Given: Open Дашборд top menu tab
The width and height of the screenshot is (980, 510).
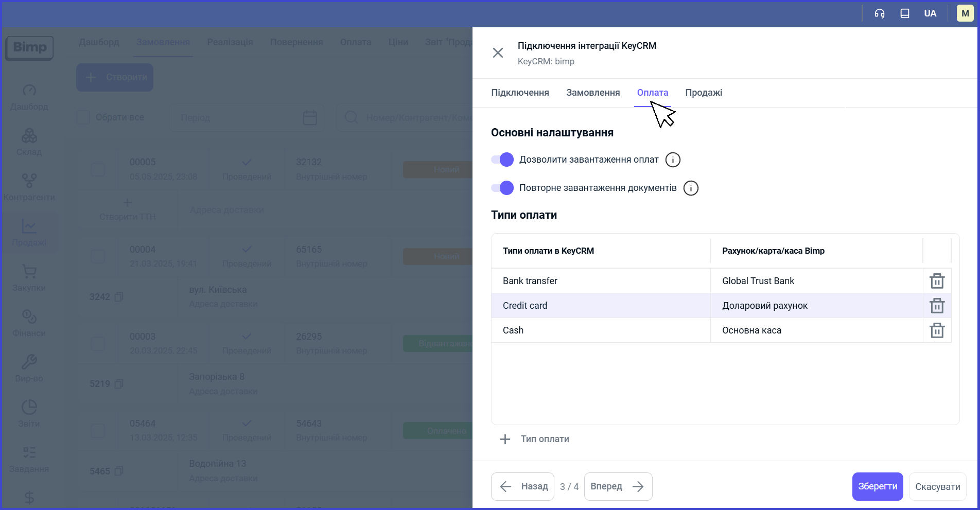Looking at the screenshot, I should (99, 42).
